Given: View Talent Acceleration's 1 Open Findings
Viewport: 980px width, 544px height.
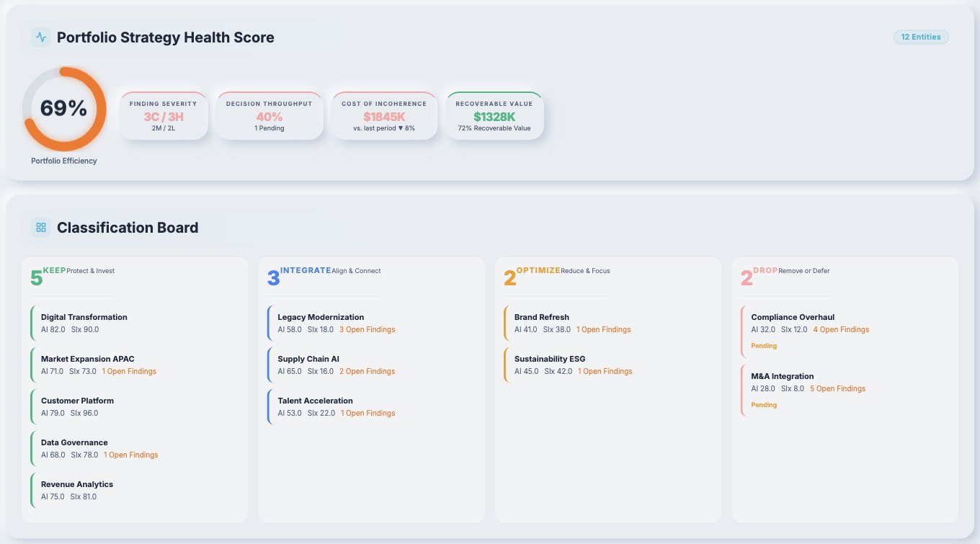Looking at the screenshot, I should [368, 414].
